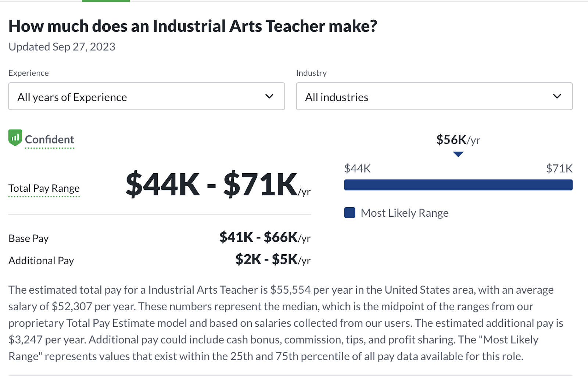588x376 pixels.
Task: Select the Most Likely Range legend text
Action: coord(405,213)
